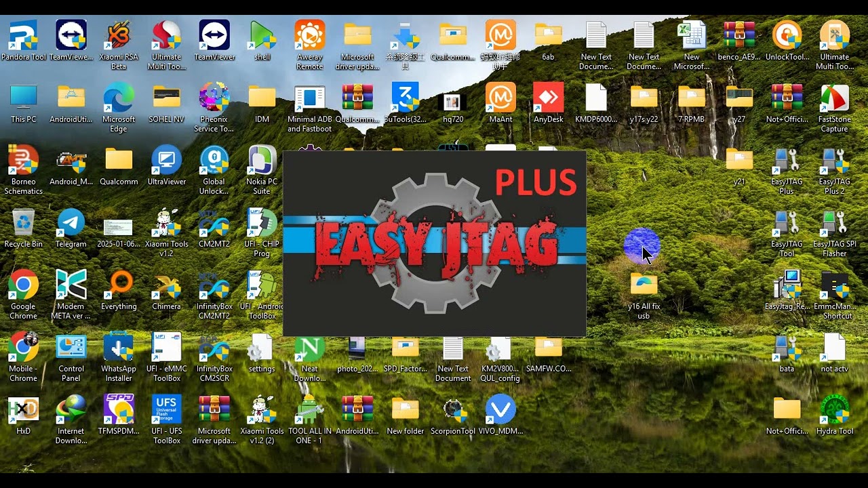Open the Pandora Tool desktop icon
The image size is (868, 488).
[x=23, y=41]
